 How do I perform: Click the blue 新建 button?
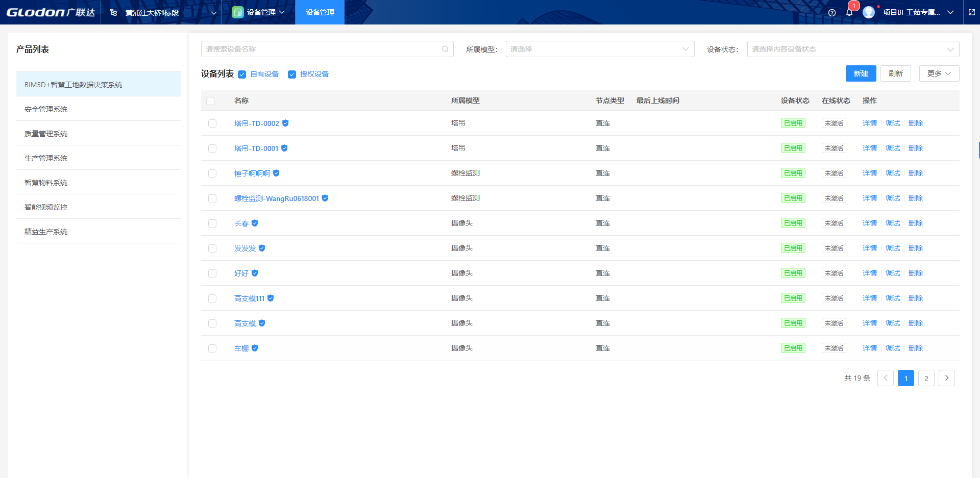861,73
